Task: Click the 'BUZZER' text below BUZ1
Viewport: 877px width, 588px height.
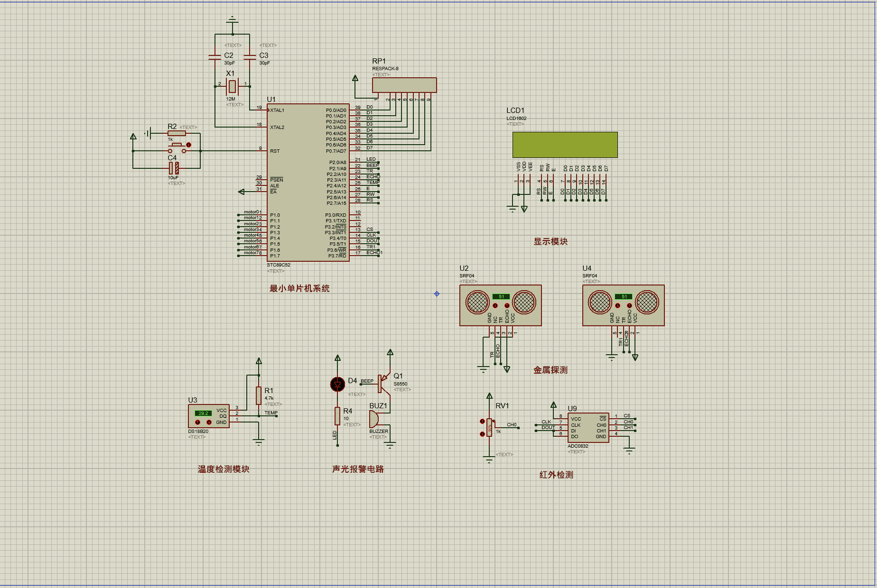Action: [379, 432]
